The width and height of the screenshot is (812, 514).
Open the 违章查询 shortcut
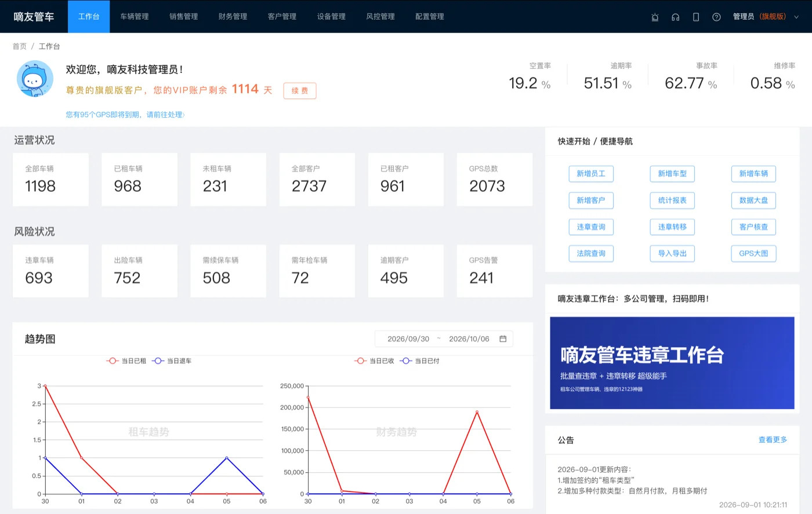click(591, 227)
